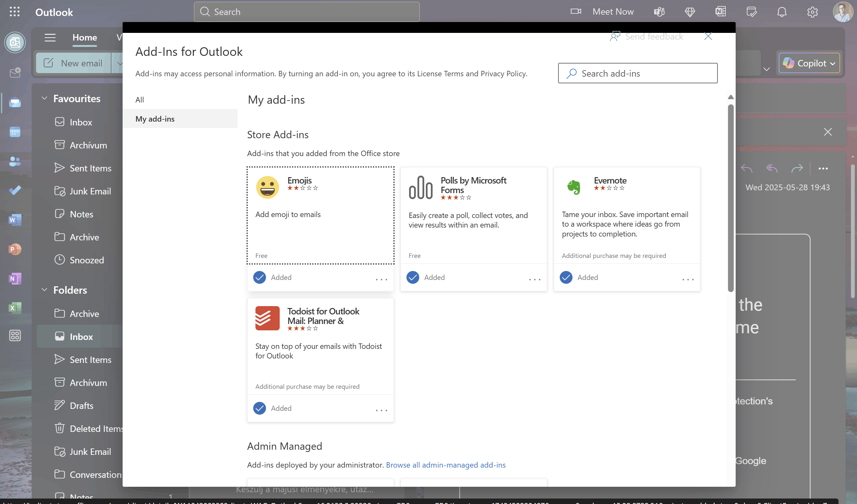Toggle the Polls by Microsoft Forms Added checkmark
This screenshot has height=504, width=857.
[x=413, y=277]
